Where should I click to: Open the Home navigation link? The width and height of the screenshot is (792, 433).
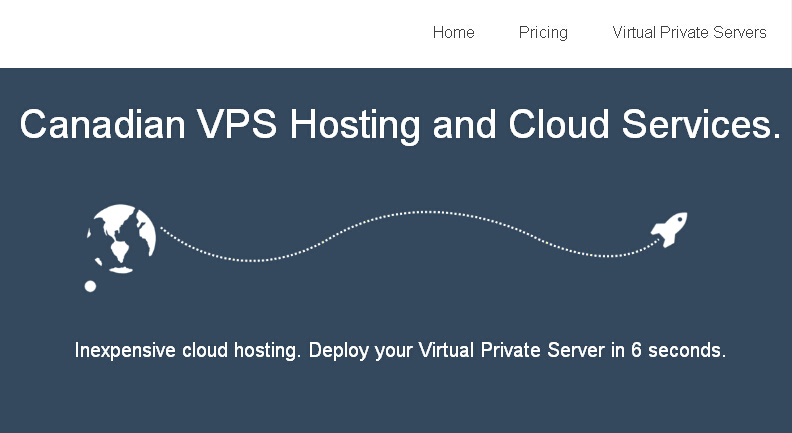(454, 32)
